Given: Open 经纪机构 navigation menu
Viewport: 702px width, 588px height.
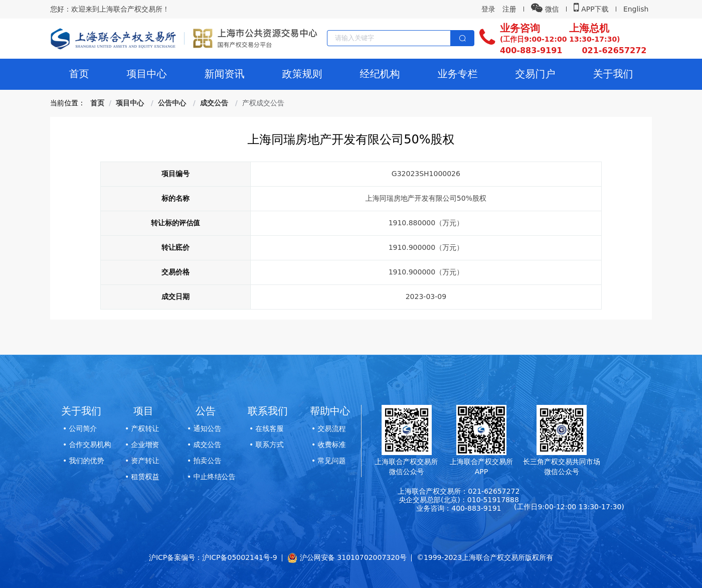Looking at the screenshot, I should pos(380,74).
